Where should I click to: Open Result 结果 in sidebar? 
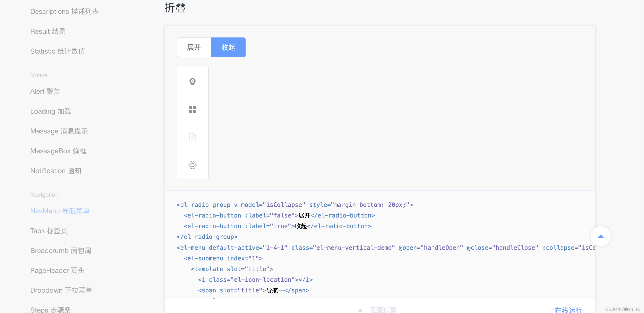coord(48,31)
